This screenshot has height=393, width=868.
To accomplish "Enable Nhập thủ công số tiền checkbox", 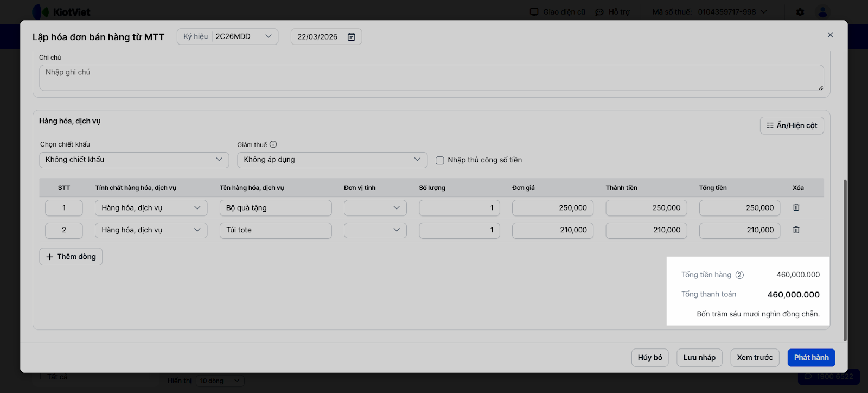I will point(440,160).
